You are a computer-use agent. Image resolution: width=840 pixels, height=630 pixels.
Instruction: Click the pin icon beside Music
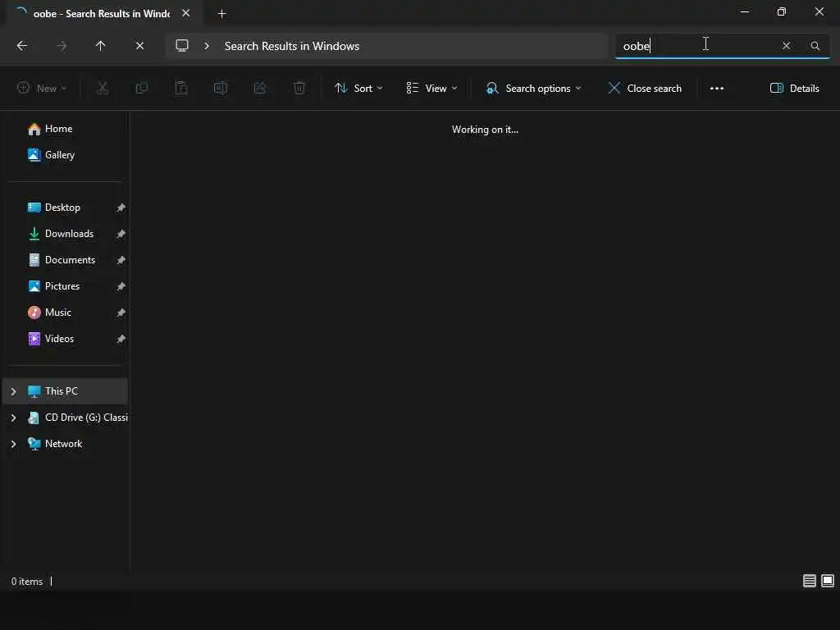pos(121,313)
